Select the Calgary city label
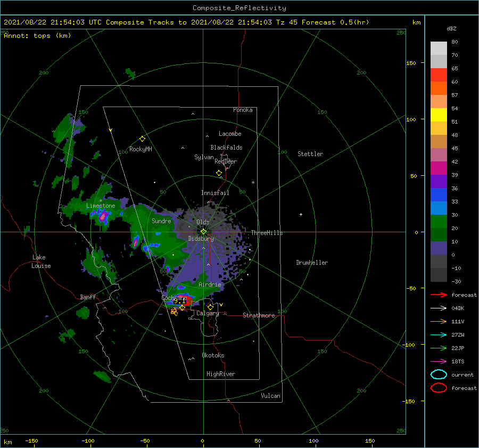The image size is (479, 448). click(208, 313)
